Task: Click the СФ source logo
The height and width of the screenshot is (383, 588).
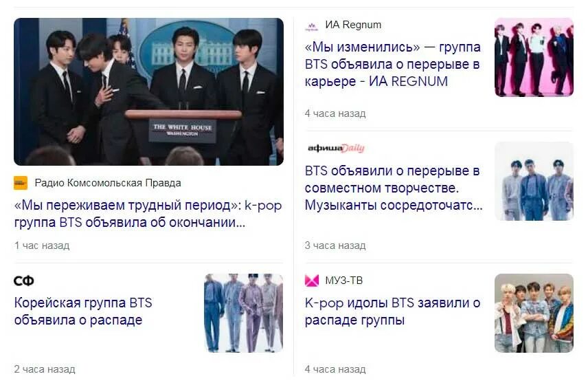Action: click(24, 281)
